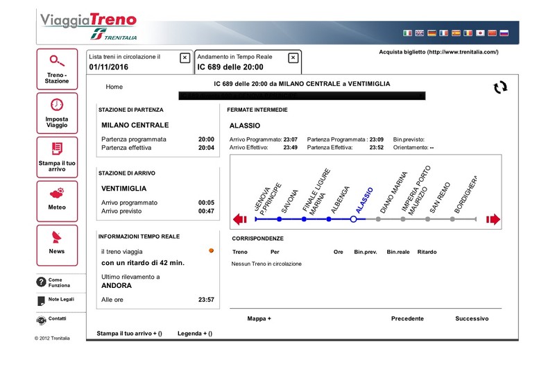The width and height of the screenshot is (555, 392).
Task: Click the refresh arrows icon
Action: [500, 87]
